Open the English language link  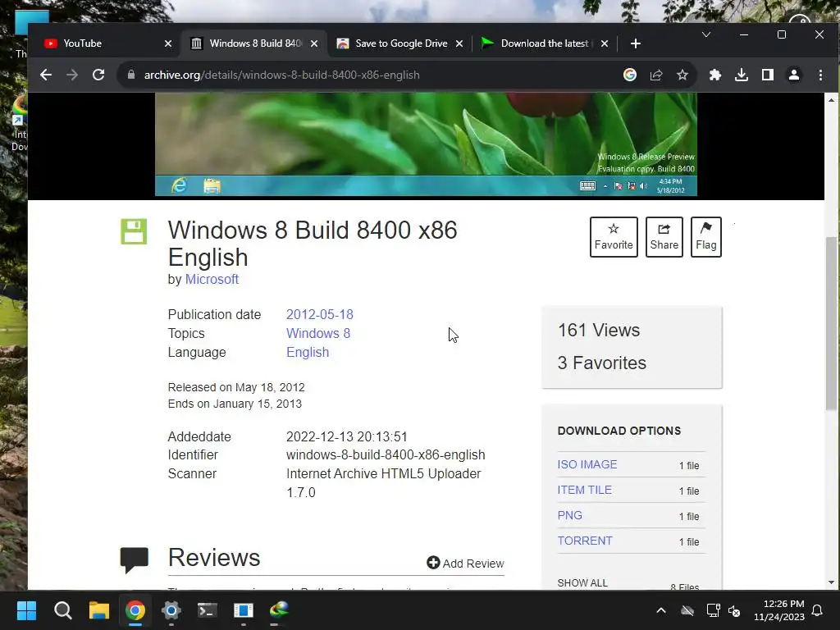point(308,352)
